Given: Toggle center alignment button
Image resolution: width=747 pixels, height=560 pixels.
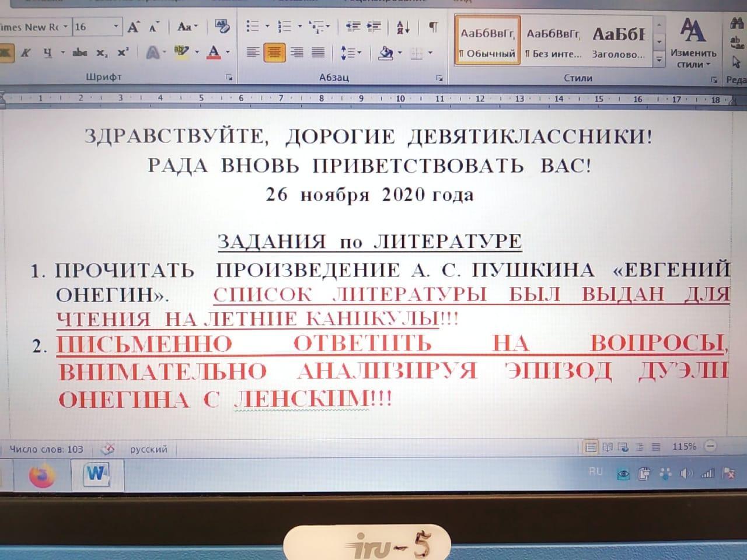Looking at the screenshot, I should point(274,53).
